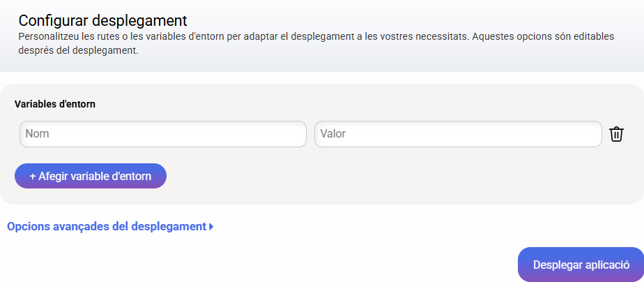Click the Configurar desplegament heading
The height and width of the screenshot is (282, 644).
[x=103, y=20]
